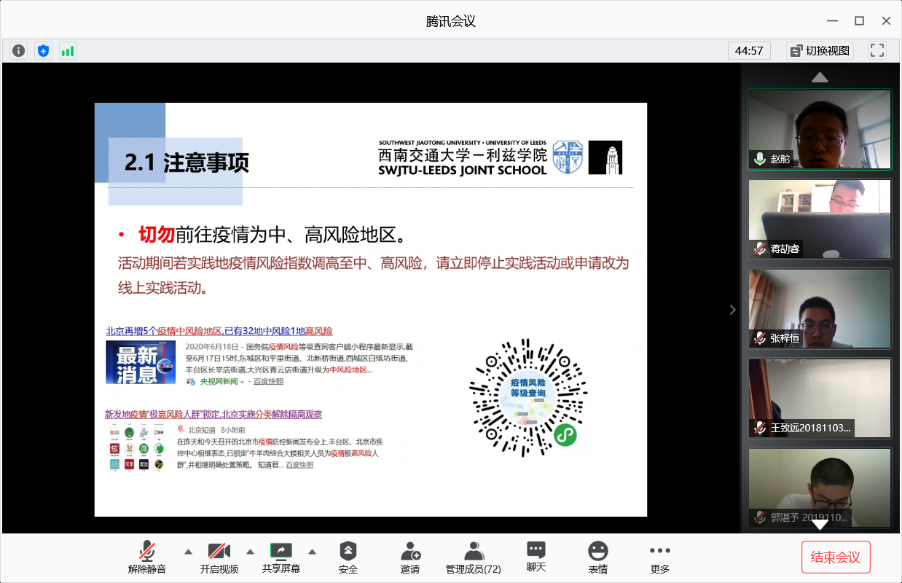This screenshot has width=902, height=583.
Task: Click the 最新消息 news thumbnail
Action: pos(141,362)
